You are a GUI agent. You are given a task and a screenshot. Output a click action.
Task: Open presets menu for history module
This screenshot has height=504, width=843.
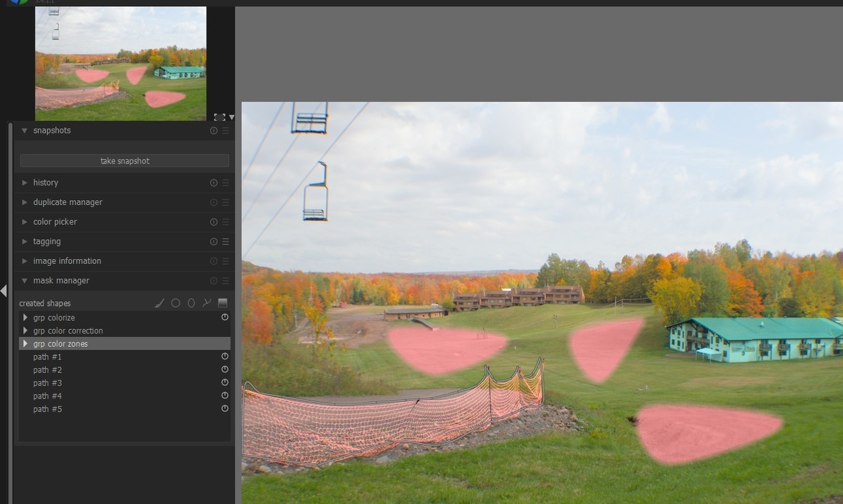click(226, 183)
